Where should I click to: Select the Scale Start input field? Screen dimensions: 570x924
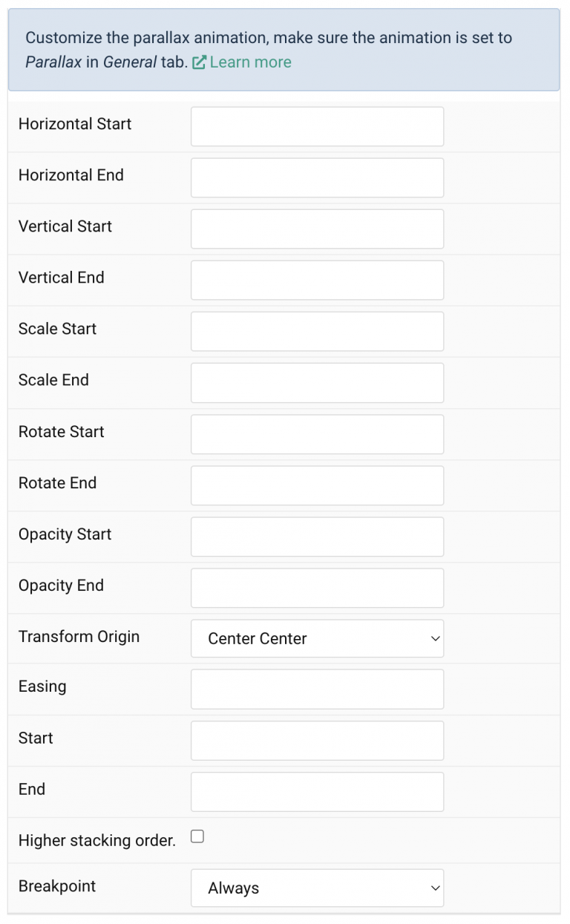coord(317,331)
